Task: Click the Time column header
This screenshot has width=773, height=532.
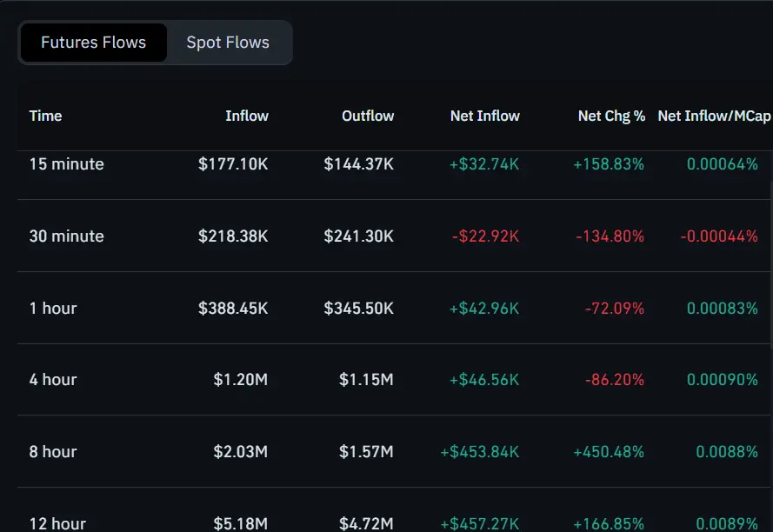Action: 45,116
